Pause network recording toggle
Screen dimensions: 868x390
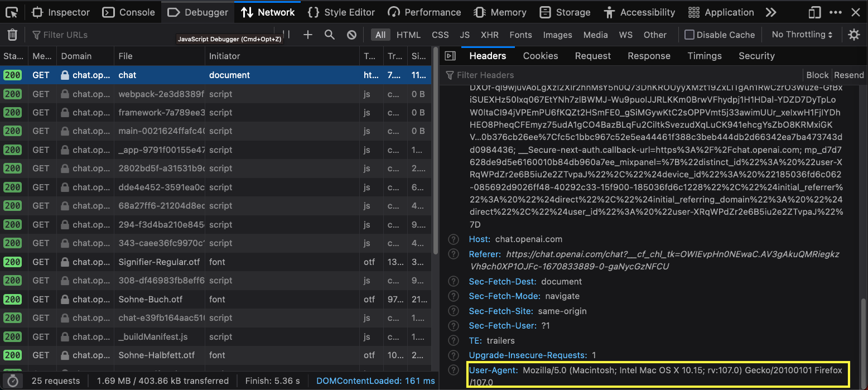(x=286, y=35)
